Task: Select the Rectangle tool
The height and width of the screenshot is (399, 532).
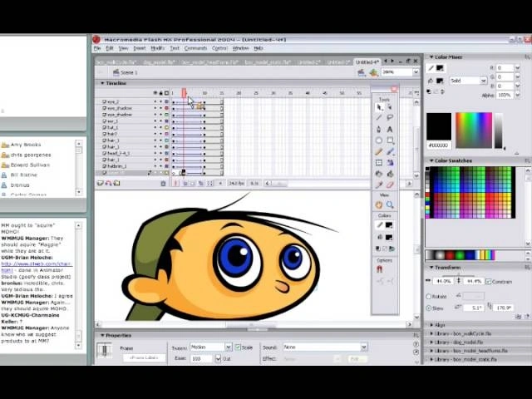Action: pos(390,140)
